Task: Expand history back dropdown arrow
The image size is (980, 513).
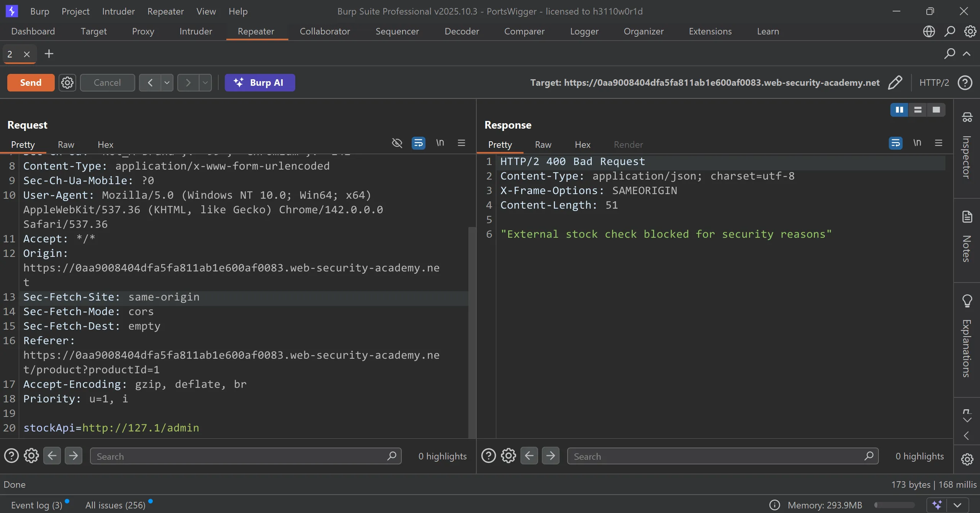Action: click(167, 82)
